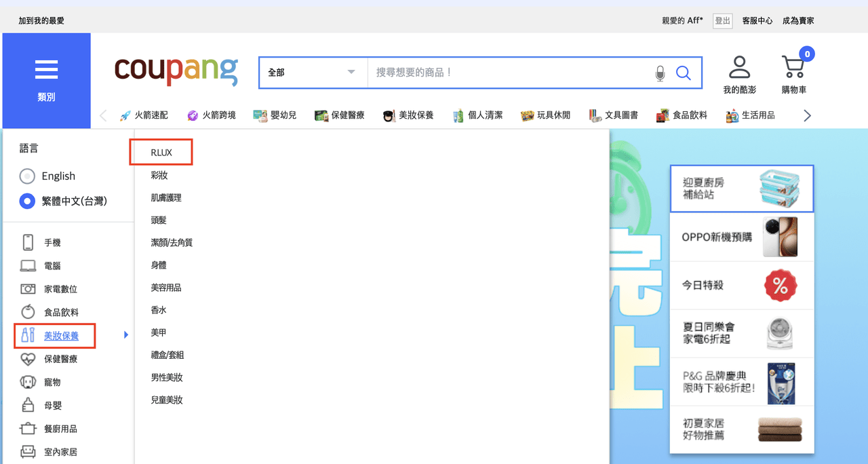Click the 加到我的最愛 link
868x464 pixels.
(x=41, y=21)
